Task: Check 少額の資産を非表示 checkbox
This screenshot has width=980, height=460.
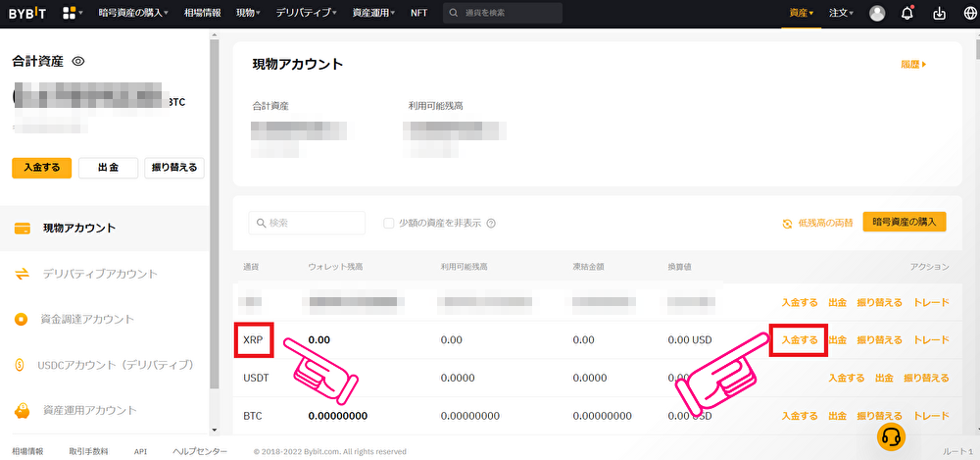Action: [389, 224]
